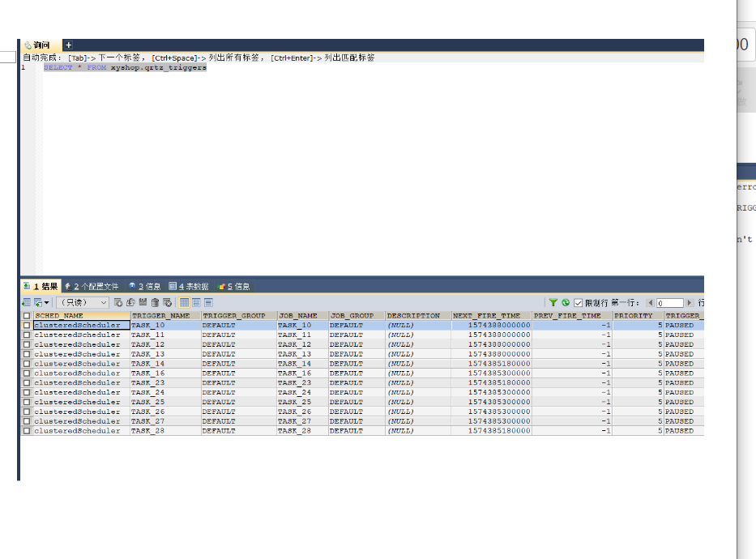Toggle the 限制行 limit rows checkbox
Viewport: 756px width, 559px height.
pos(578,303)
